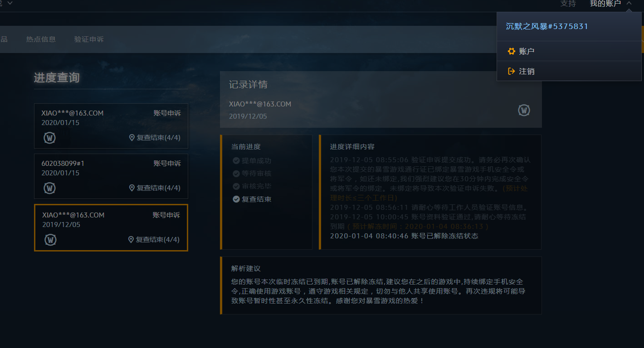This screenshot has width=644, height=348.
Task: Open the 我的账户 menu label
Action: (x=605, y=4)
